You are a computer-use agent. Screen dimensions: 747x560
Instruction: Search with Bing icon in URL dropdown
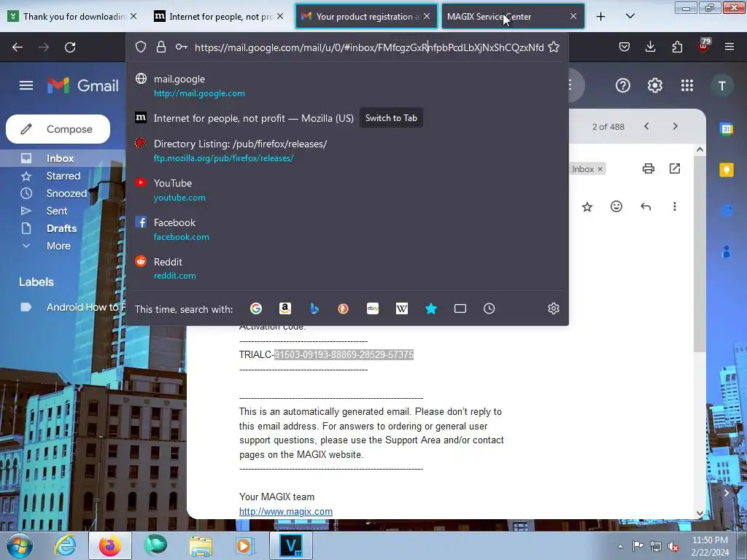point(314,308)
